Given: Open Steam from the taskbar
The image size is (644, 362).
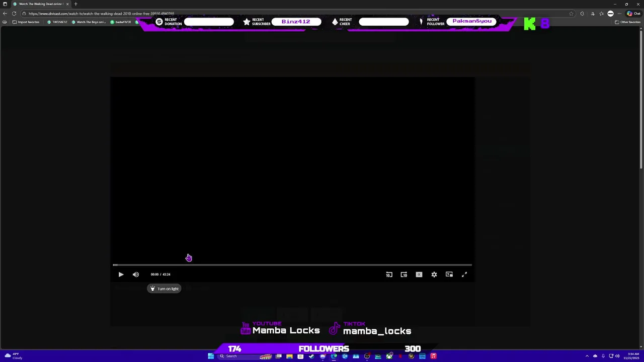Looking at the screenshot, I should [311, 356].
